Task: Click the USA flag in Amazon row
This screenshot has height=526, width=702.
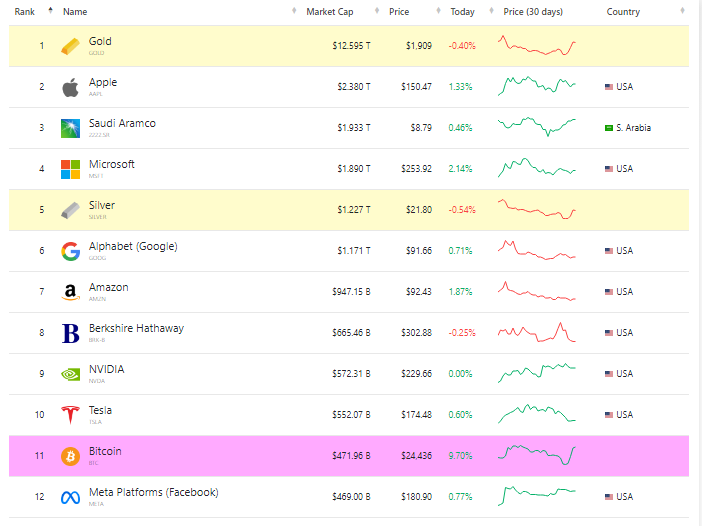Action: (x=609, y=292)
